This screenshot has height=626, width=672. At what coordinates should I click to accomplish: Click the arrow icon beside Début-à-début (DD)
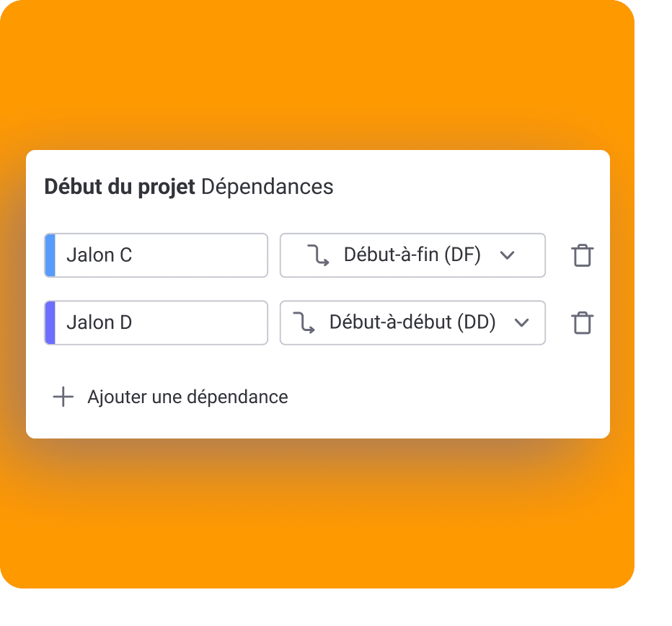[x=304, y=322]
